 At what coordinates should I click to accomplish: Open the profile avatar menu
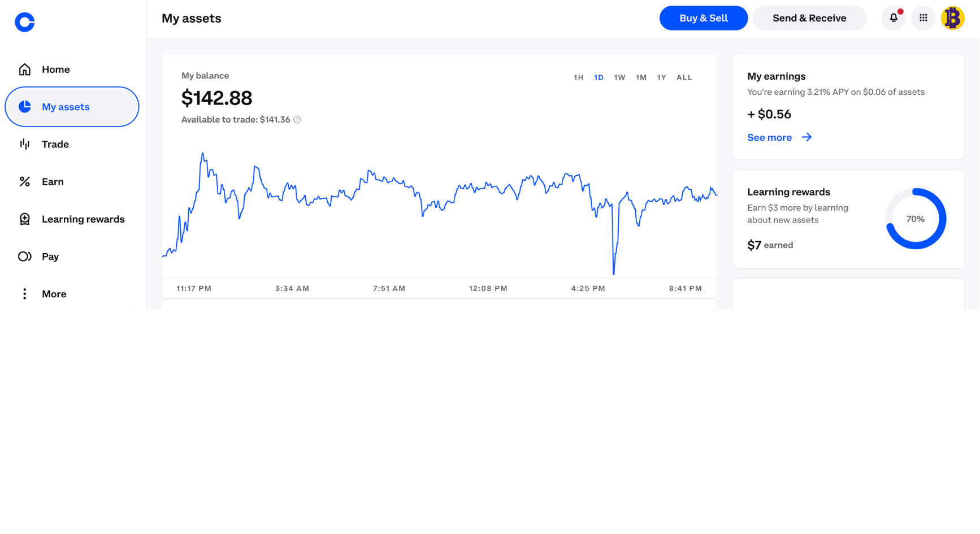pyautogui.click(x=953, y=18)
